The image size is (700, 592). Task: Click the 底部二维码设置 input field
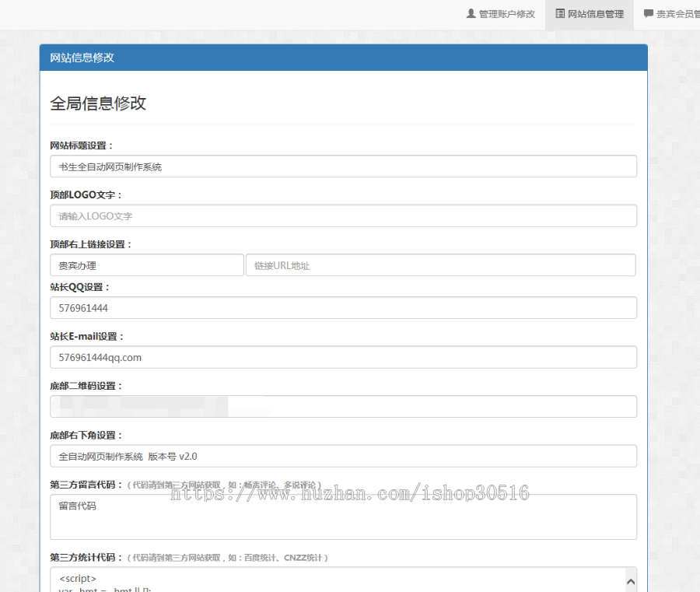(342, 406)
